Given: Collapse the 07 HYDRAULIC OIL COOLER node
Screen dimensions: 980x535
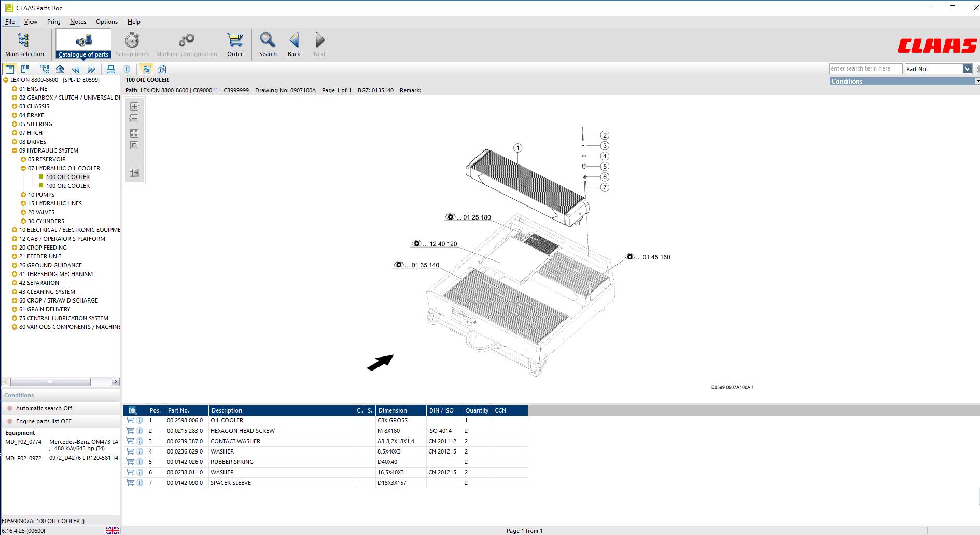Looking at the screenshot, I should click(23, 168).
